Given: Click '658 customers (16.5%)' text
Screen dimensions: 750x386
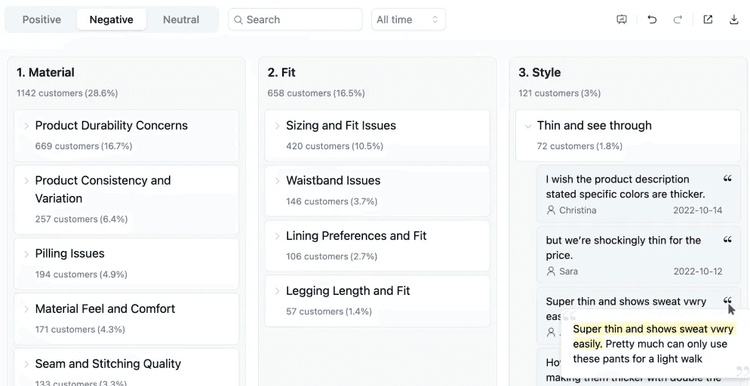Looking at the screenshot, I should click(x=316, y=93).
